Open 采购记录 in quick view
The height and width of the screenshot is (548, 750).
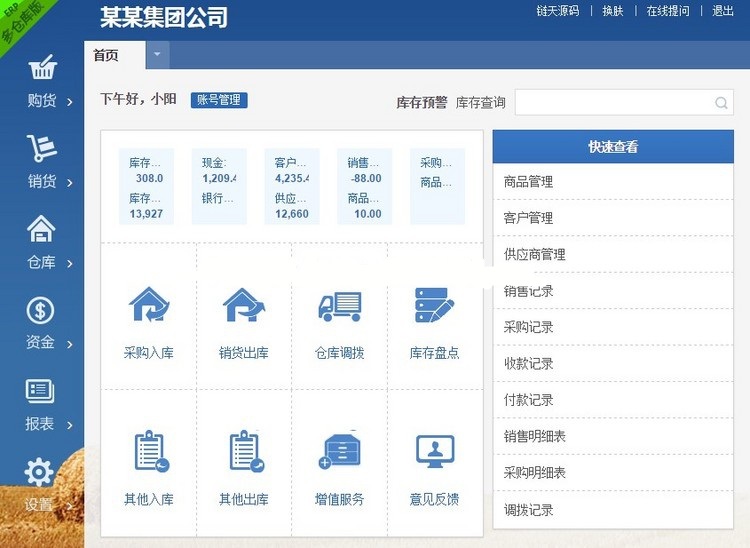(613, 327)
